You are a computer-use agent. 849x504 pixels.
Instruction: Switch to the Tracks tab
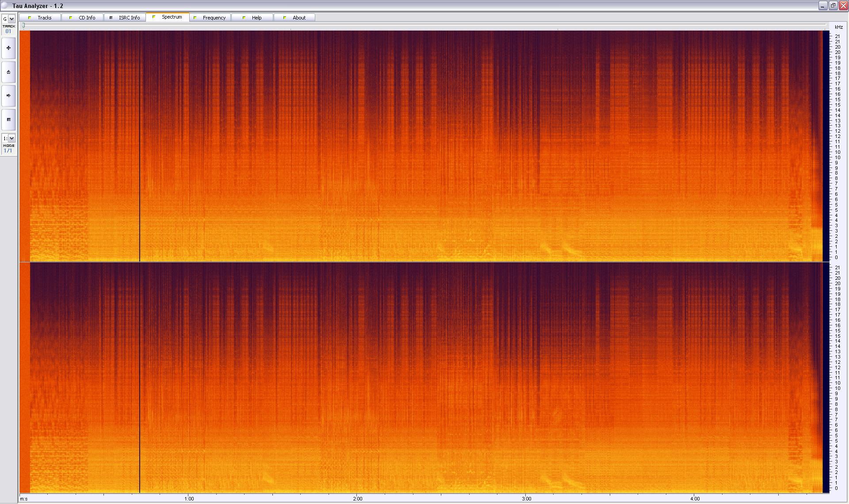tap(40, 18)
